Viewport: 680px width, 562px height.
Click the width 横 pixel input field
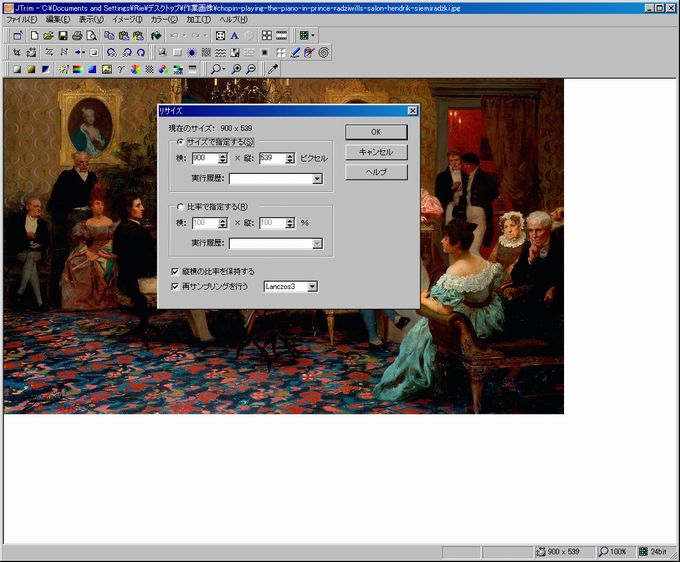click(x=205, y=158)
